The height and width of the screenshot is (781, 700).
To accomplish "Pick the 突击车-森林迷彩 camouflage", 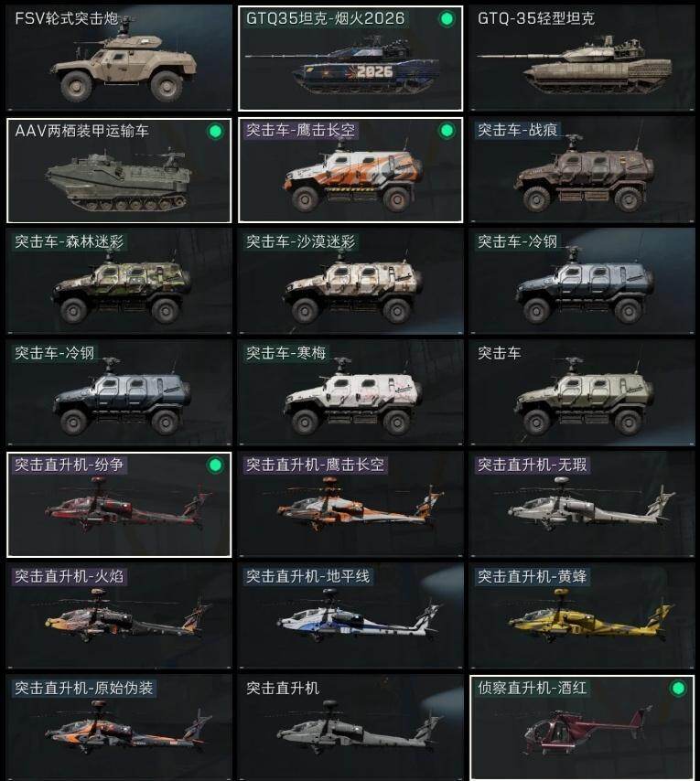I will tap(119, 282).
